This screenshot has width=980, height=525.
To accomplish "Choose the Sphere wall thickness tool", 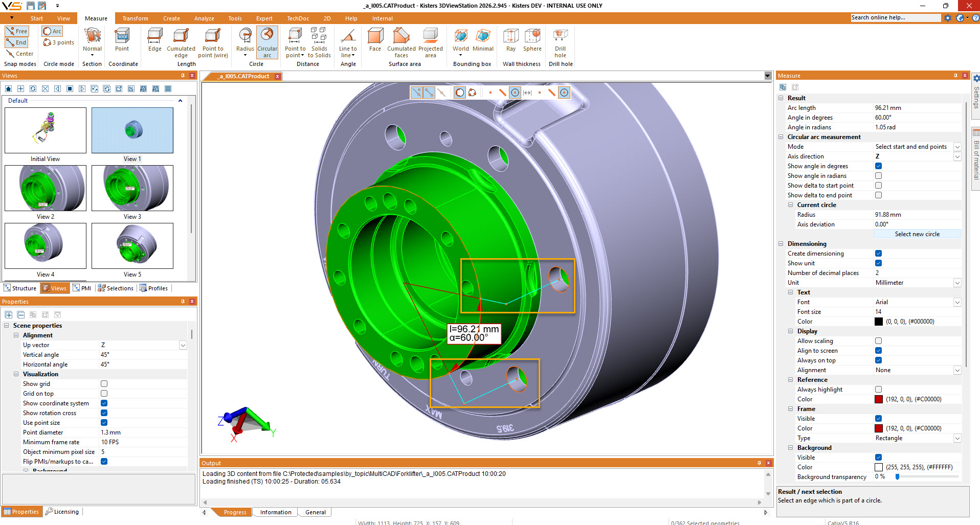I will 532,40.
